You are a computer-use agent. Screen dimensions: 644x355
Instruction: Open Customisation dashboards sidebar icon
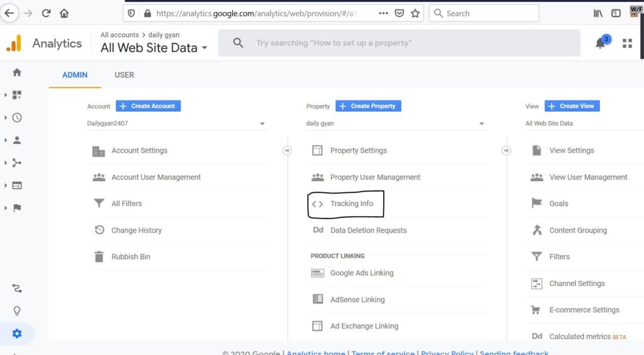tap(17, 96)
